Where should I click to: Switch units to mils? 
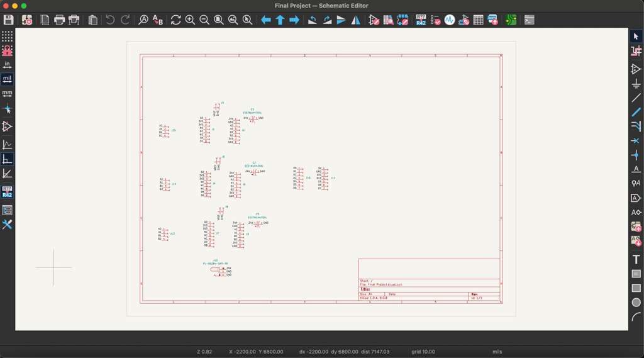7,79
